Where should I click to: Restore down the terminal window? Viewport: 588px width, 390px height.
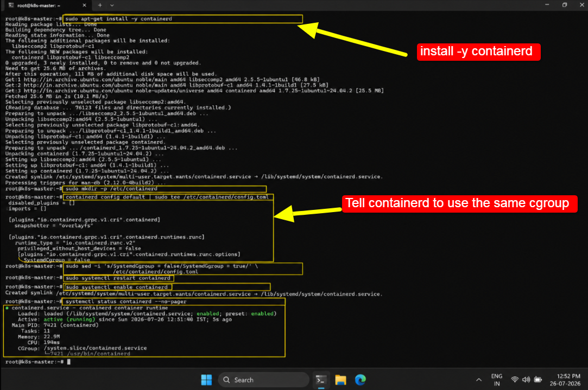(x=565, y=5)
